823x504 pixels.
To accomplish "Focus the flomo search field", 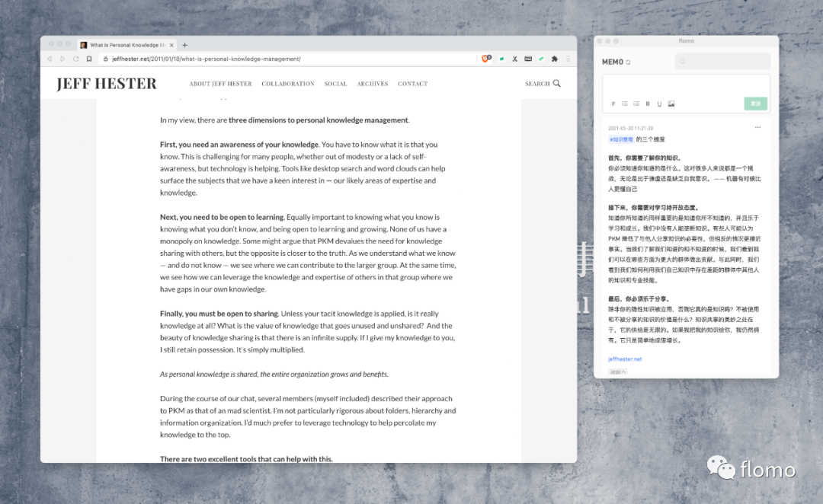I will pyautogui.click(x=722, y=62).
